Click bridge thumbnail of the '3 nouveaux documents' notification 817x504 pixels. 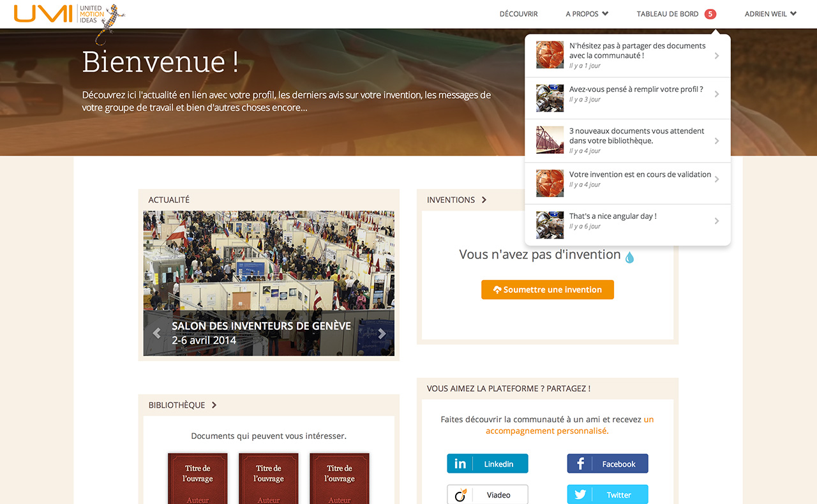550,140
